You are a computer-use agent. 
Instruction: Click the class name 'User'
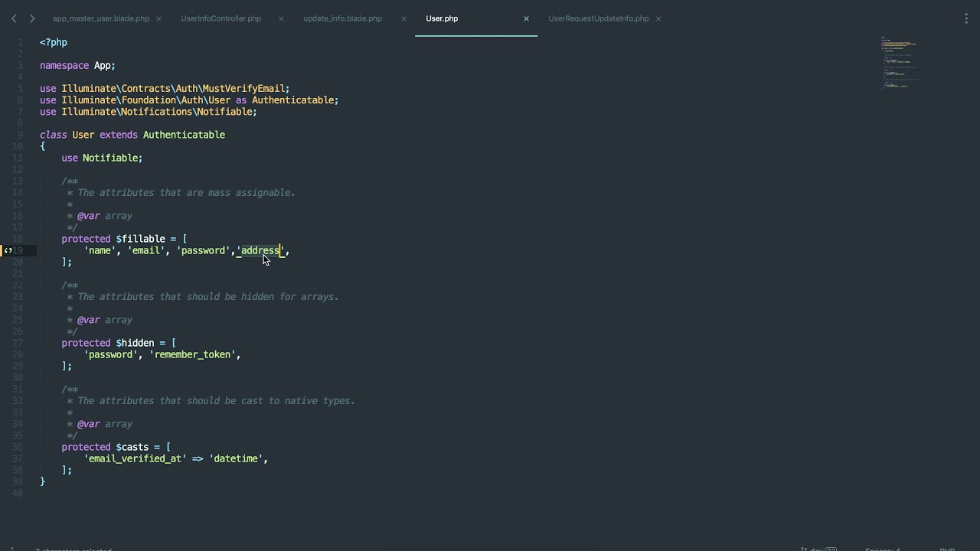[83, 135]
